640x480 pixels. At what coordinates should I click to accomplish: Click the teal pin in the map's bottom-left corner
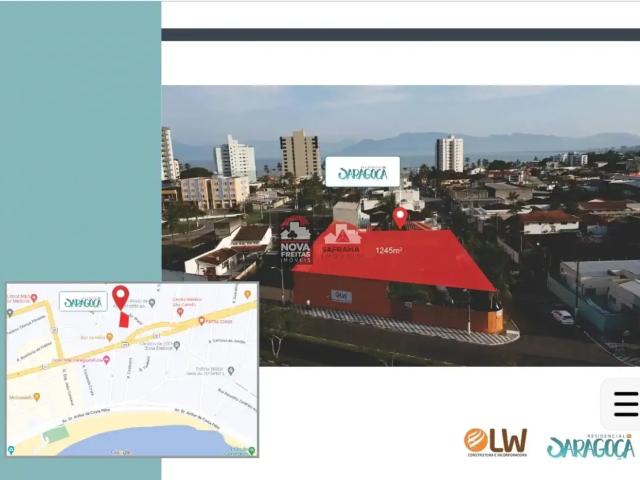pos(11,450)
